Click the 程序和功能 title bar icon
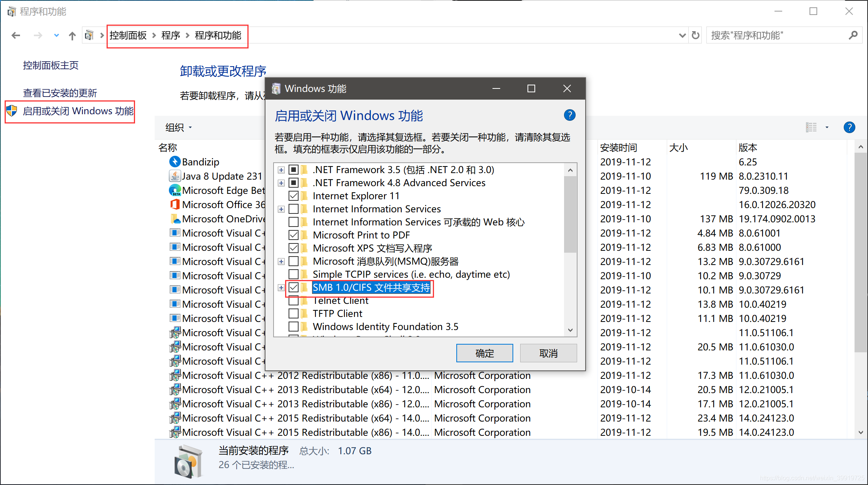Screen dimensions: 868x485 point(12,12)
